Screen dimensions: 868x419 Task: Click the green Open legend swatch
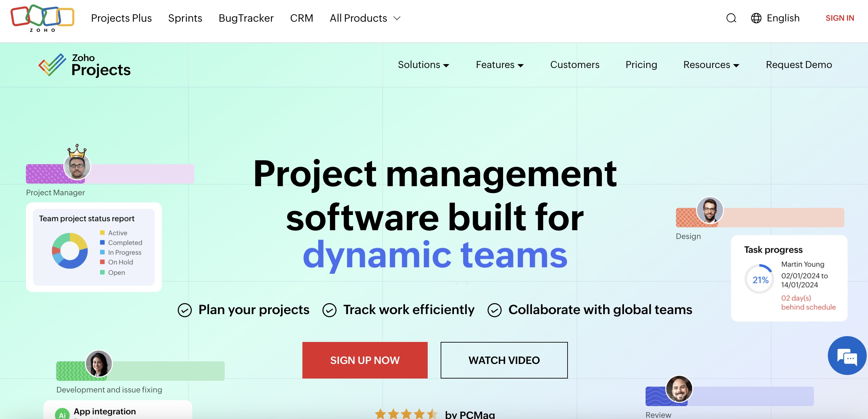[102, 272]
